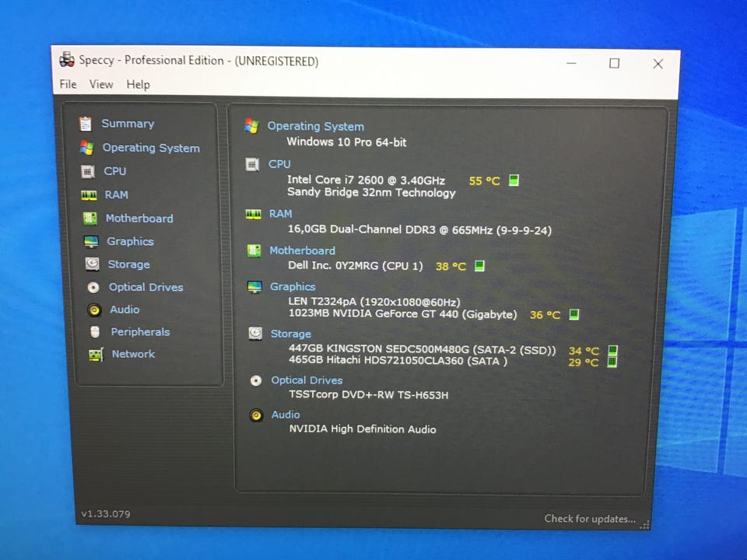Click the RAM icon in summary panel
This screenshot has height=560, width=747.
[x=253, y=215]
